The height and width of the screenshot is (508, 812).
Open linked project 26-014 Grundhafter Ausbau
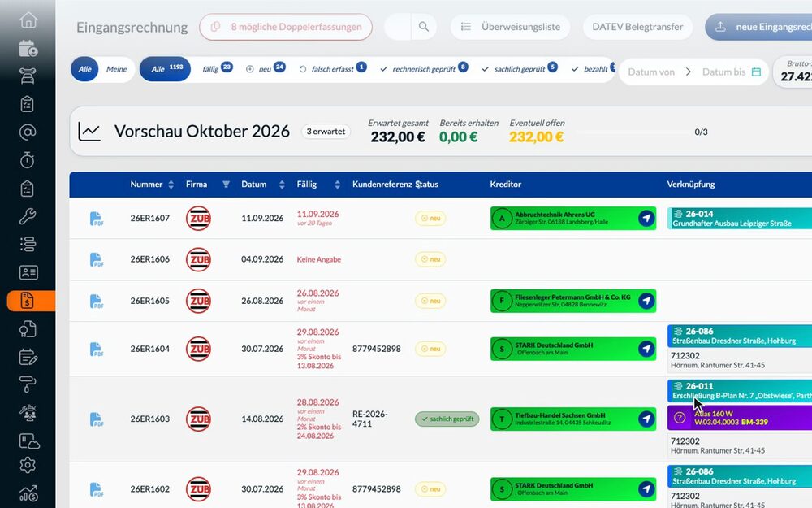pos(740,218)
